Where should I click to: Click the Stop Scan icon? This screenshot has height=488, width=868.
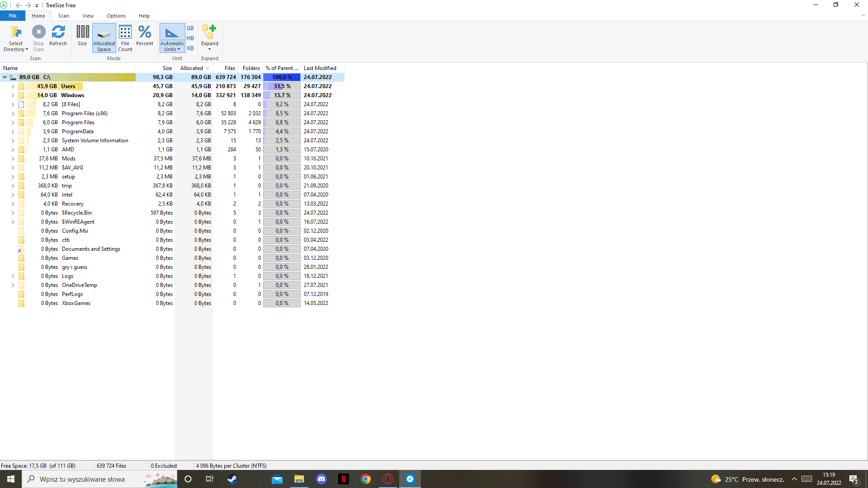click(x=38, y=33)
